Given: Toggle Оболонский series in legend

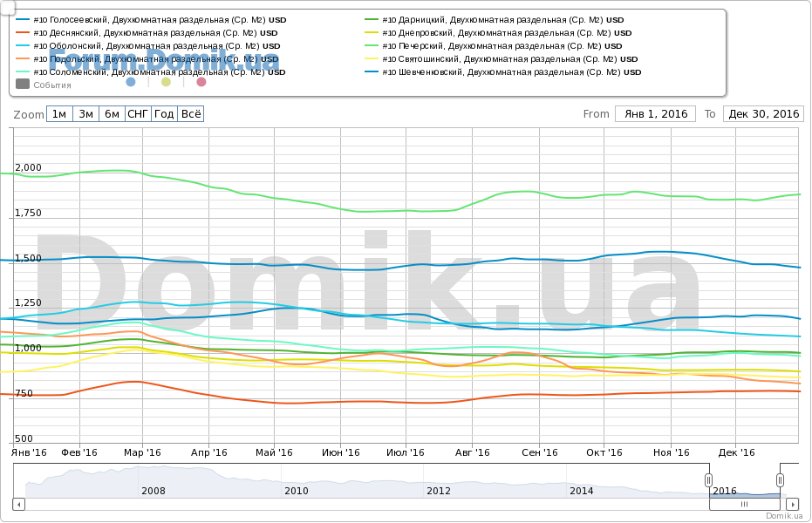Looking at the screenshot, I should 148,45.
